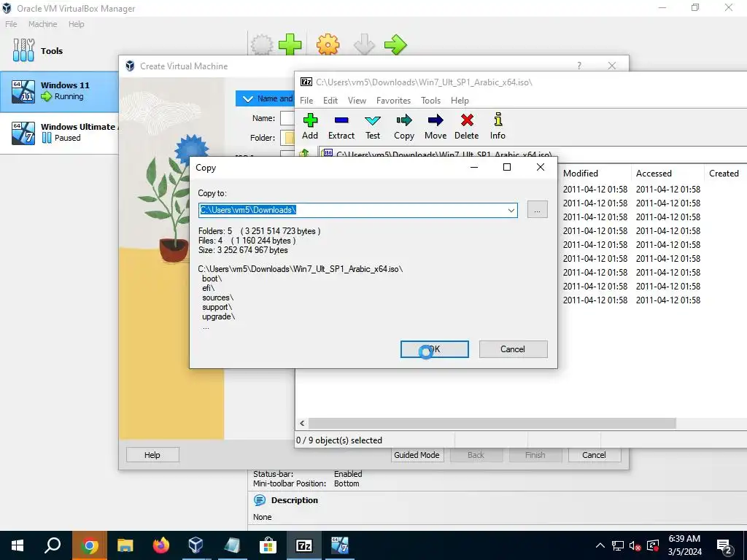This screenshot has width=747, height=560.
Task: Open VirtualBox Manager Machine menu
Action: [x=42, y=24]
